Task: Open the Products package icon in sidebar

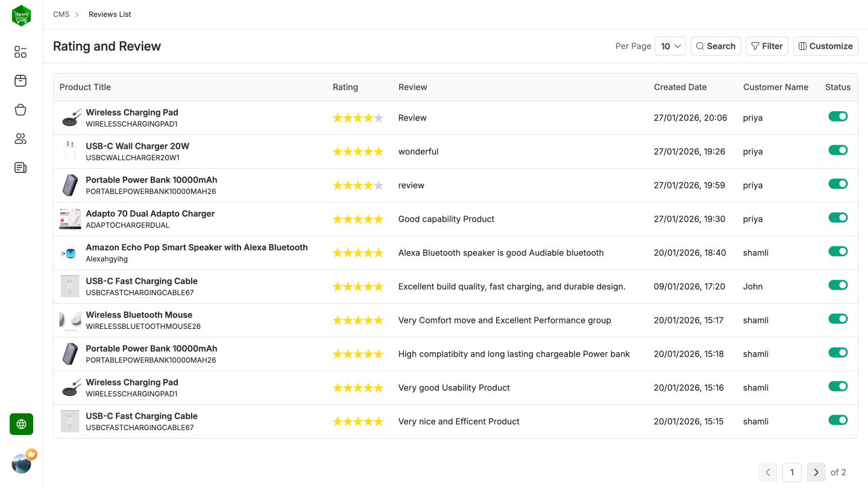Action: pos(20,81)
